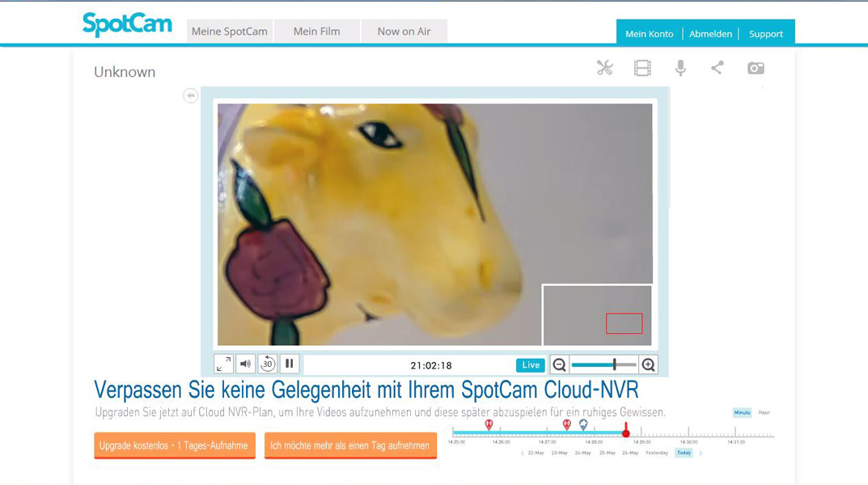The height and width of the screenshot is (485, 868).
Task: Click the red timeline playhead
Action: pyautogui.click(x=626, y=431)
